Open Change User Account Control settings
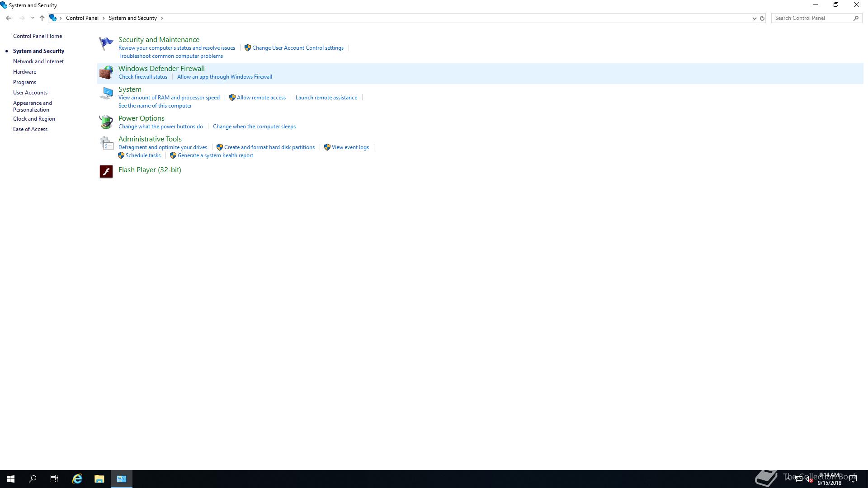The image size is (868, 488). (298, 48)
